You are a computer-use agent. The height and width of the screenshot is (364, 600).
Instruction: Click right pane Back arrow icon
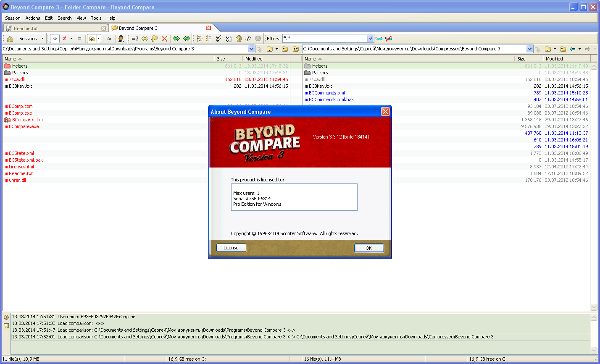pyautogui.click(x=573, y=49)
